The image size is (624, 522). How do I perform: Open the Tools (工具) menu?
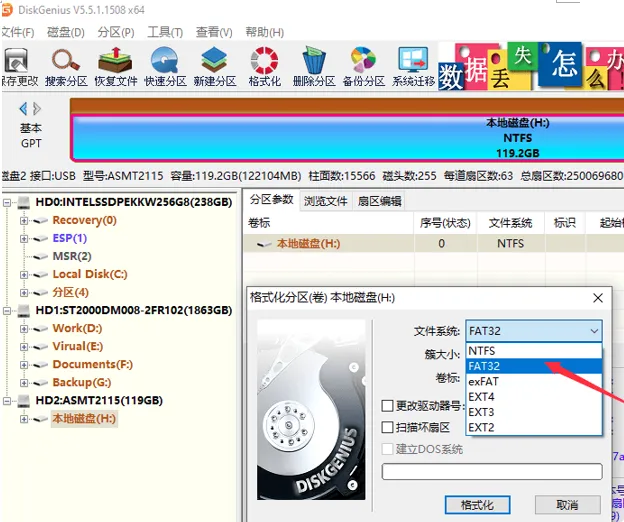point(165,32)
